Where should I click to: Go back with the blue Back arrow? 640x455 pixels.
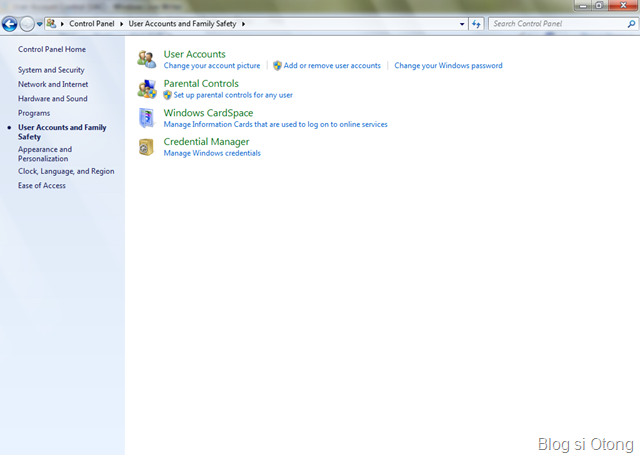pos(9,24)
